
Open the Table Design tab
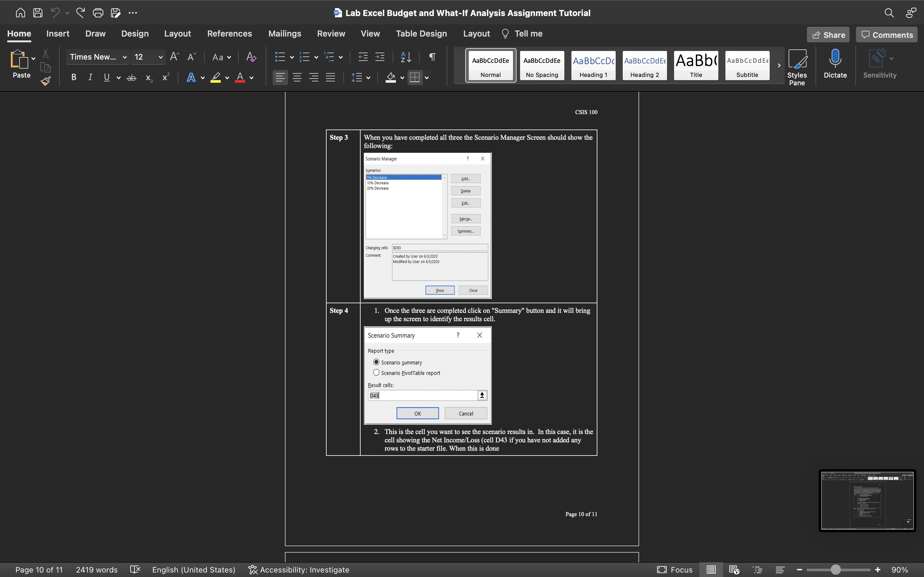pos(421,34)
